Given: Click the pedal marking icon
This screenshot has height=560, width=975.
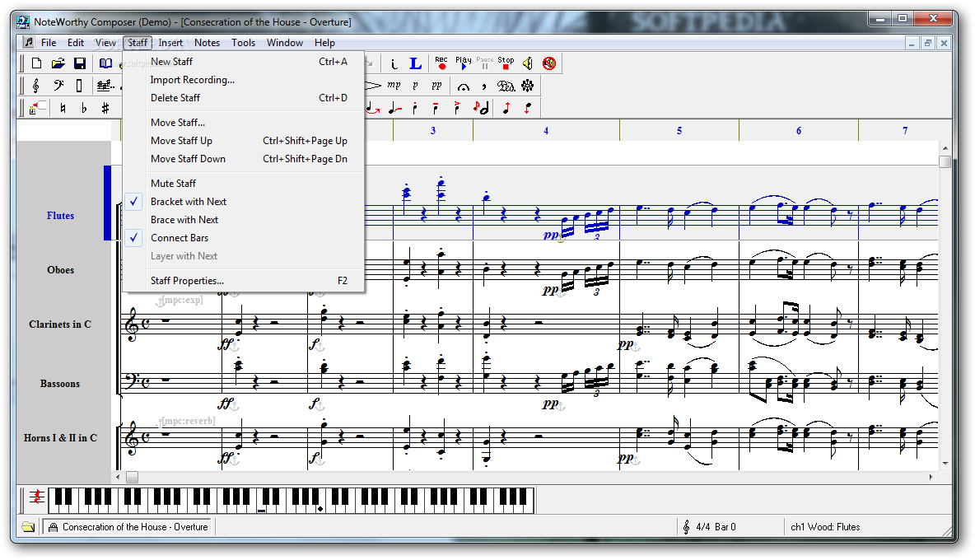Looking at the screenshot, I should click(x=506, y=86).
